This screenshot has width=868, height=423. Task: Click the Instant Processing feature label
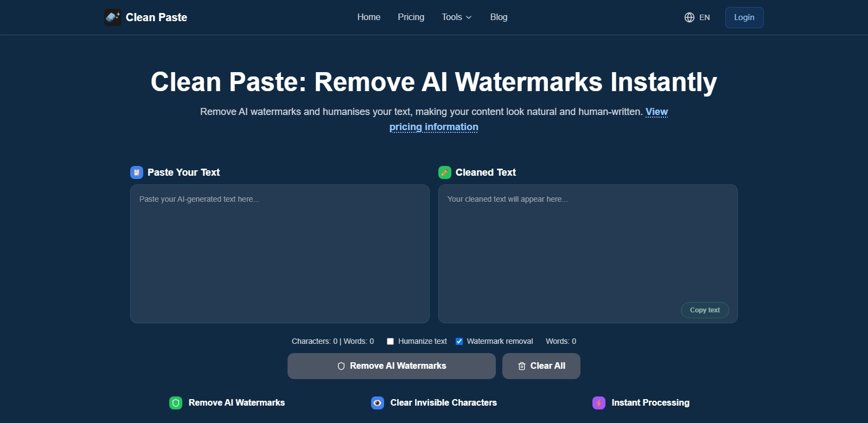coord(650,403)
